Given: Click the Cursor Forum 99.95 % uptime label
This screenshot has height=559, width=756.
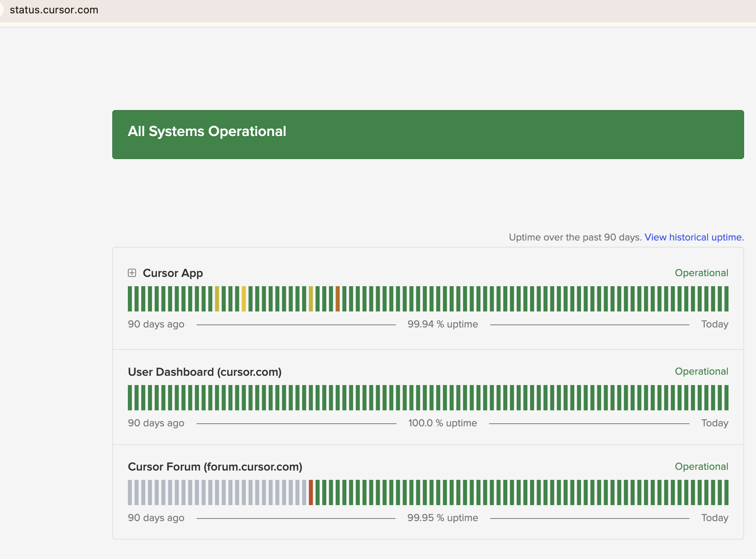Looking at the screenshot, I should tap(443, 518).
